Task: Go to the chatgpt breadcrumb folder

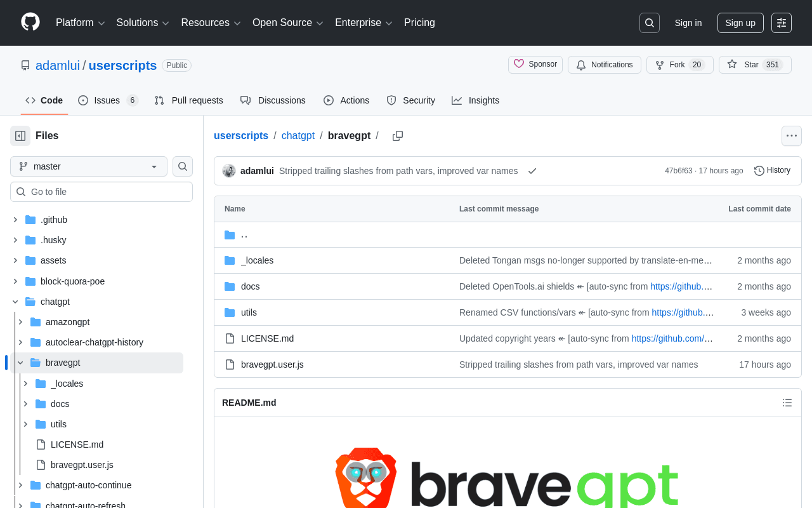Action: point(298,136)
